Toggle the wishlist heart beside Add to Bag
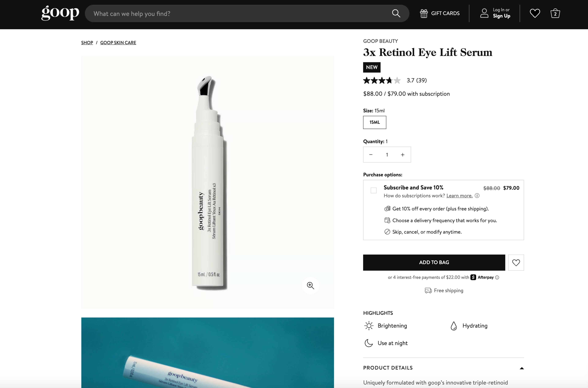 [516, 262]
